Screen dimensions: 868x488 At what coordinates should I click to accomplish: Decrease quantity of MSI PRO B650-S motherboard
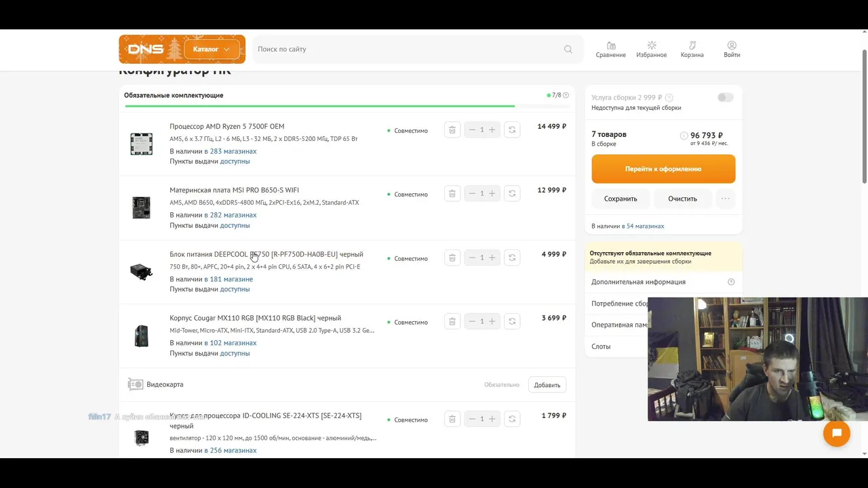point(472,193)
